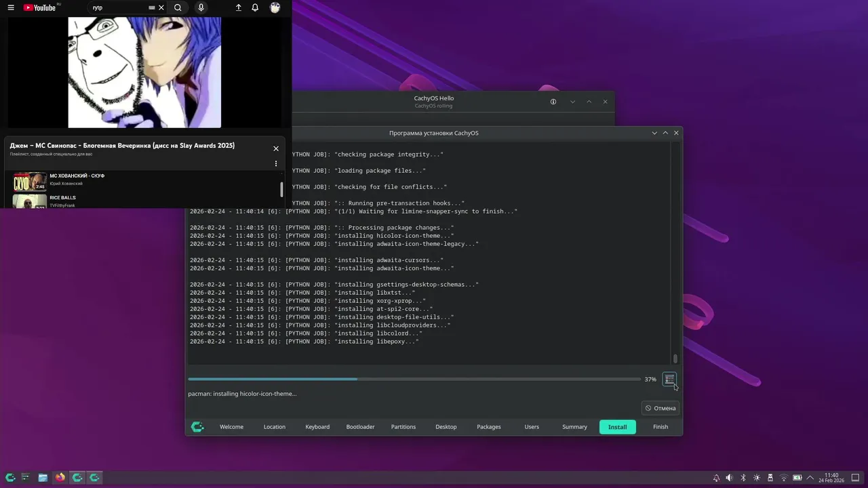Click the Desktop step in installer

click(x=446, y=427)
